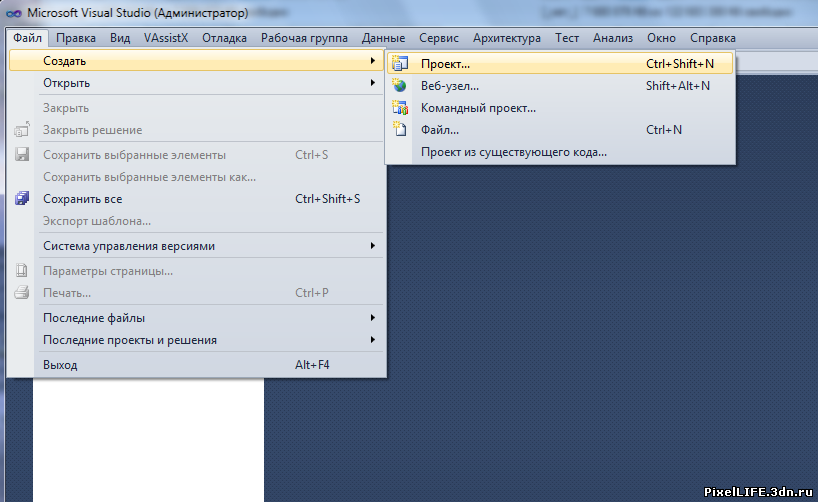
Task: Expand the Создать submenu arrow
Action: click(372, 61)
